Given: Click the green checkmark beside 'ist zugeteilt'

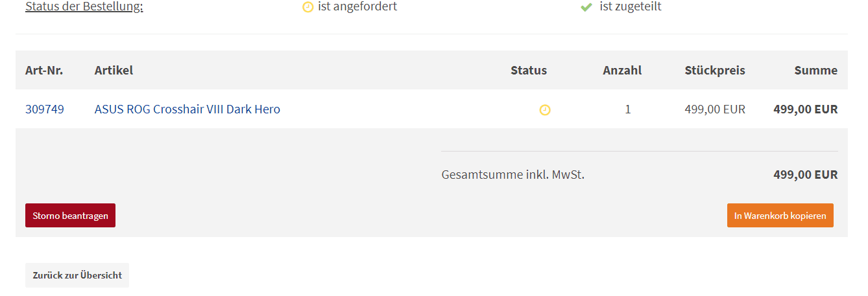Looking at the screenshot, I should point(586,7).
